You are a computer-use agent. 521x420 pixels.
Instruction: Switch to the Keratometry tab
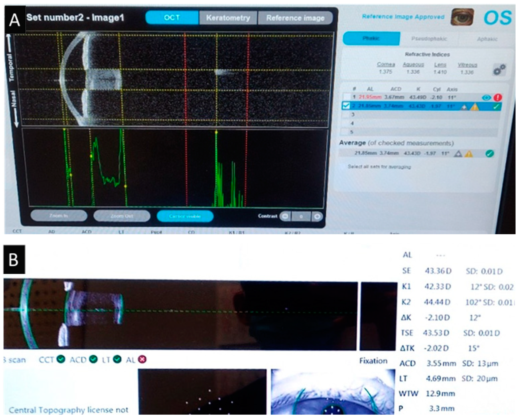[228, 18]
